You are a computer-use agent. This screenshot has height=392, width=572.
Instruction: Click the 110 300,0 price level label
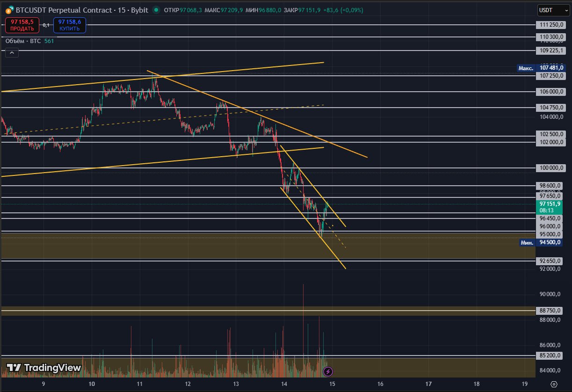550,36
